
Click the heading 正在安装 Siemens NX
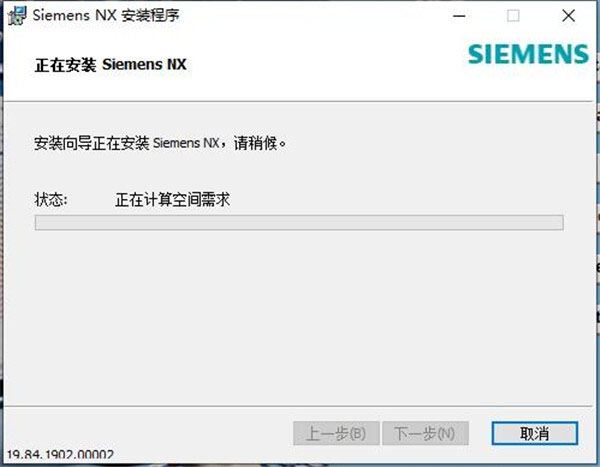111,64
